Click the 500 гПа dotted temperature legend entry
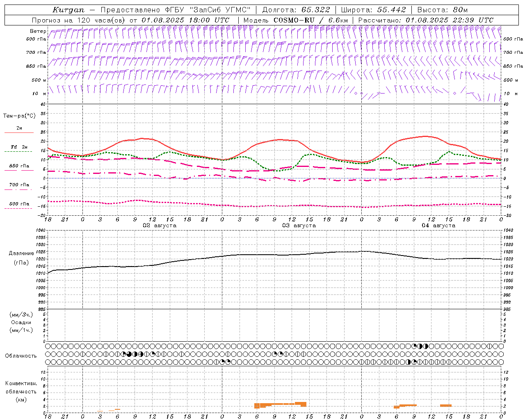 click(x=19, y=204)
